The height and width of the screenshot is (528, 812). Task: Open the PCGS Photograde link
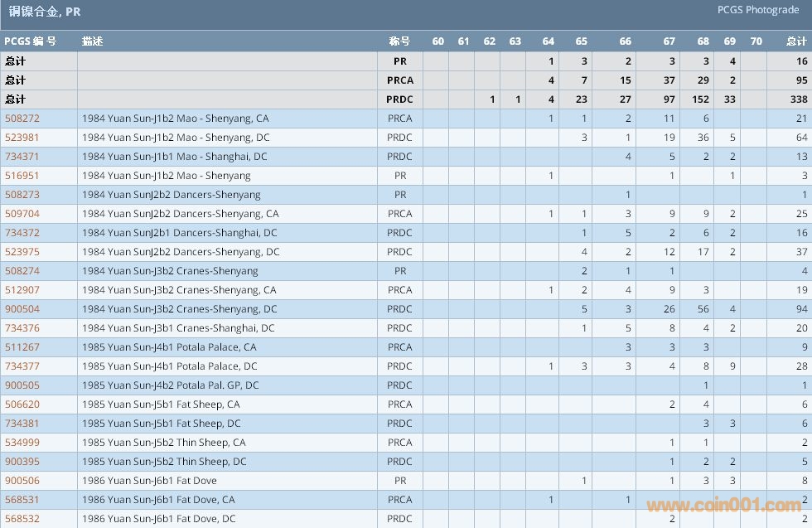coord(758,11)
